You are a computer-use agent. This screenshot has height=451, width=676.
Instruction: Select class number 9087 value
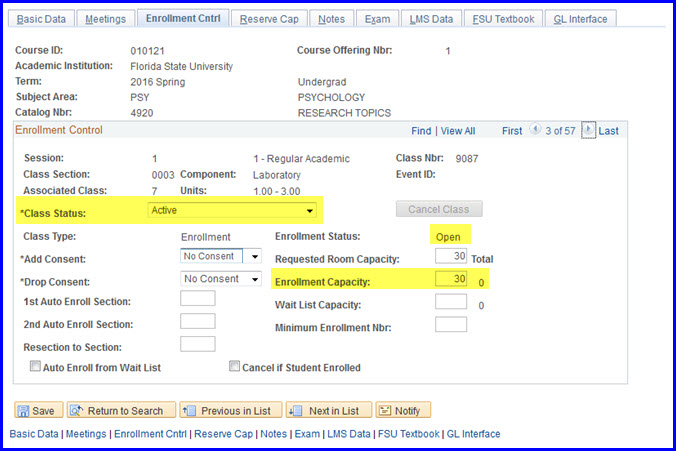[466, 159]
